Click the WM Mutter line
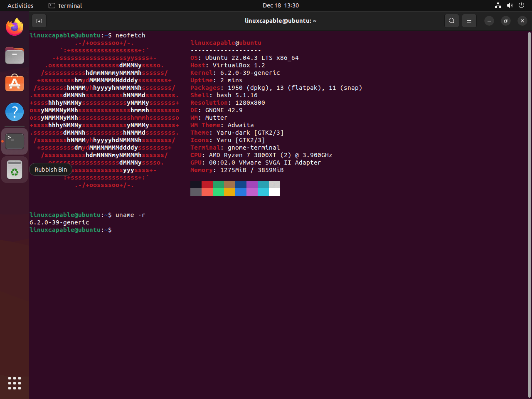This screenshot has height=399, width=532. click(209, 118)
